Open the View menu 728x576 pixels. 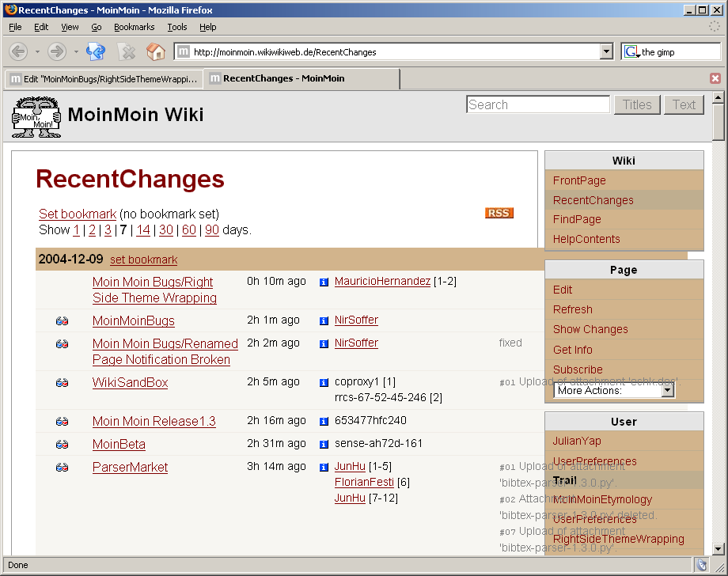(70, 27)
